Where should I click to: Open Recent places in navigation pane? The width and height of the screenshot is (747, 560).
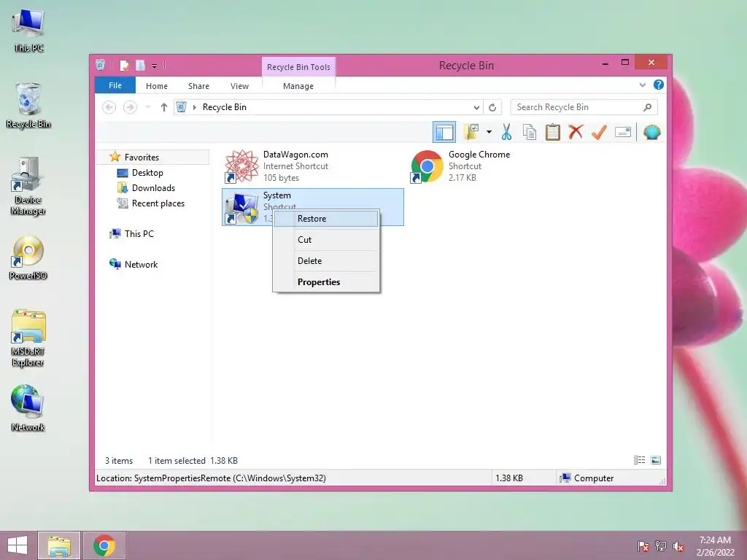[158, 203]
